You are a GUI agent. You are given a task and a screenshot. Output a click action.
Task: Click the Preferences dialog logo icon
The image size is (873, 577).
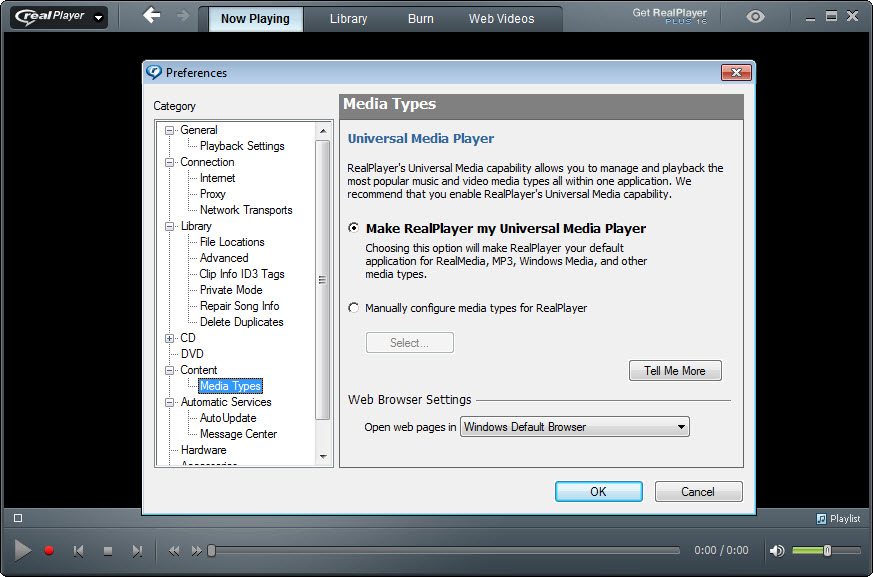154,72
